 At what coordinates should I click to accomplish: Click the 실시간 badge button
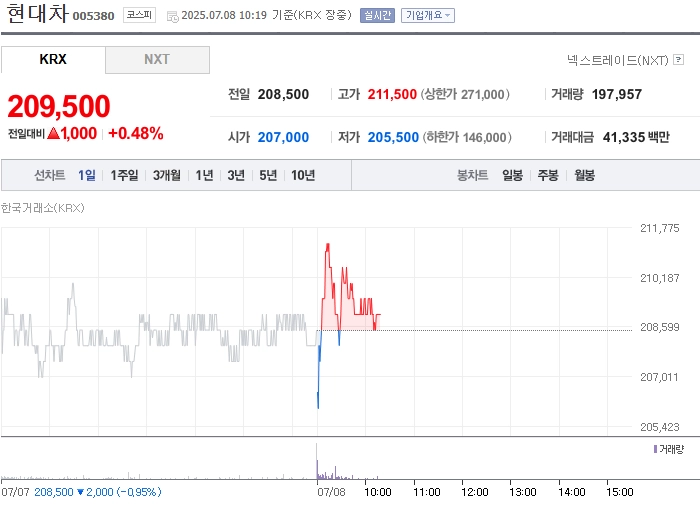pos(377,15)
